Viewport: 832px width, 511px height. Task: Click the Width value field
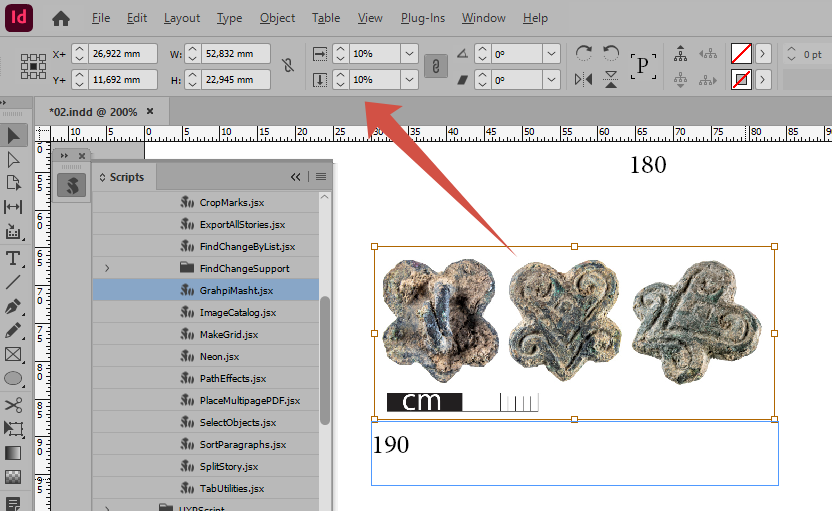pyautogui.click(x=236, y=54)
